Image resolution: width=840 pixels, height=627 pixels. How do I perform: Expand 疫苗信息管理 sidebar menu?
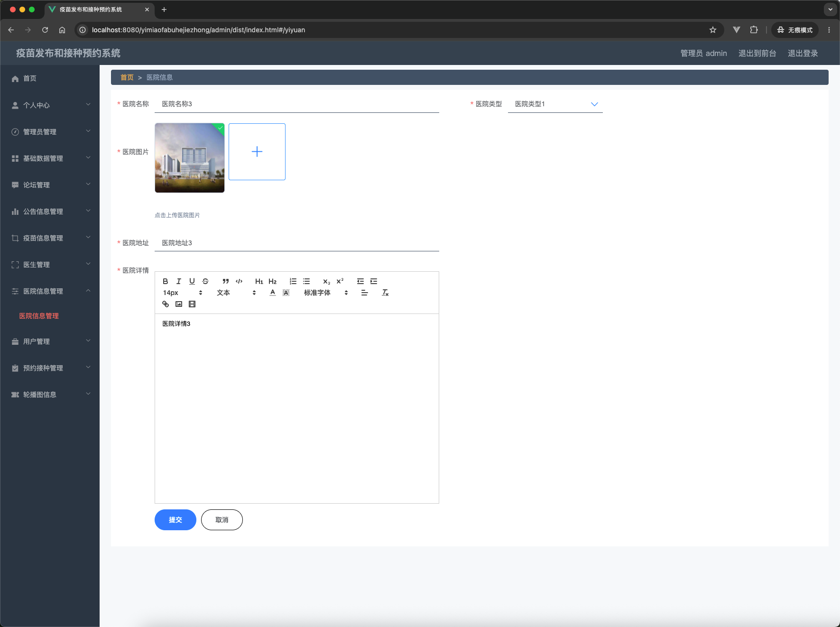point(50,238)
